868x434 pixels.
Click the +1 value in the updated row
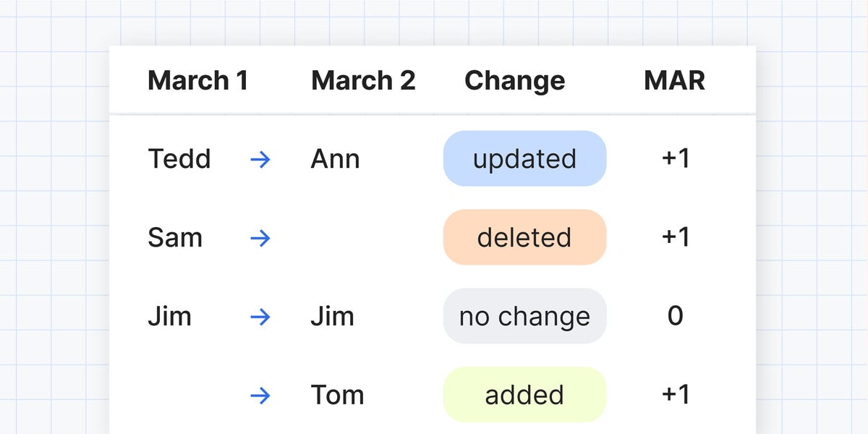point(676,158)
